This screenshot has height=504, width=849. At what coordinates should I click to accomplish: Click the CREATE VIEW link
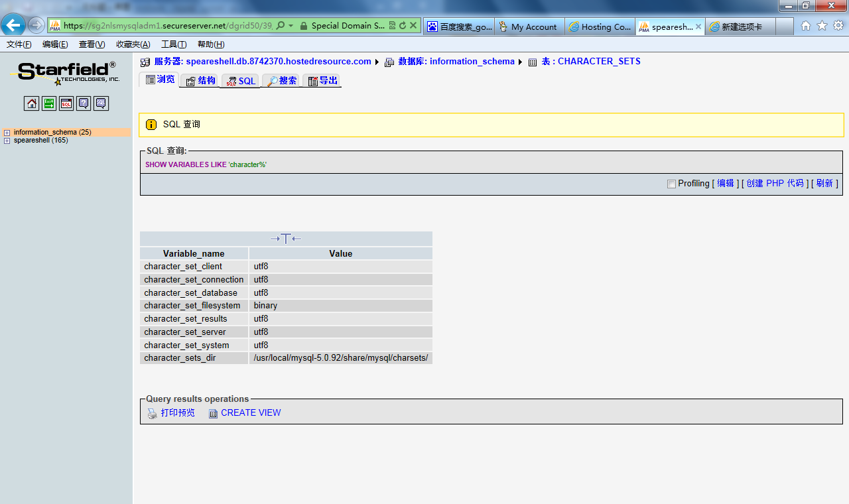[x=251, y=413]
